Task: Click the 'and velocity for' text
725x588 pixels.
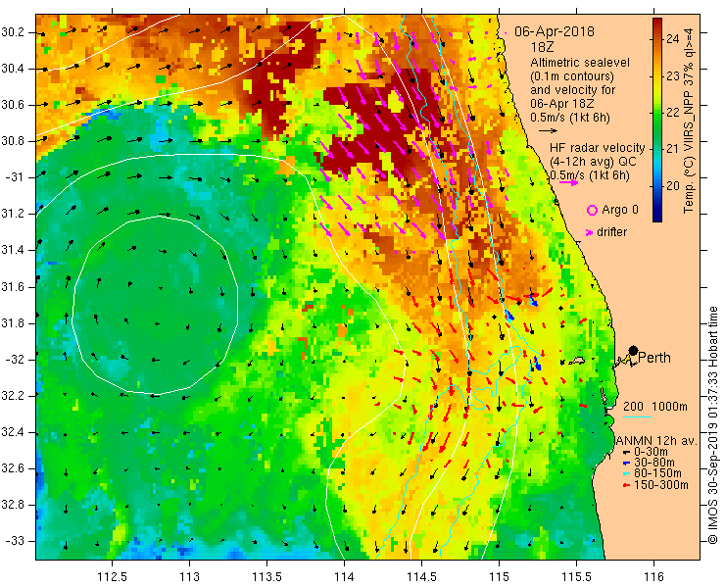Action: pyautogui.click(x=573, y=89)
